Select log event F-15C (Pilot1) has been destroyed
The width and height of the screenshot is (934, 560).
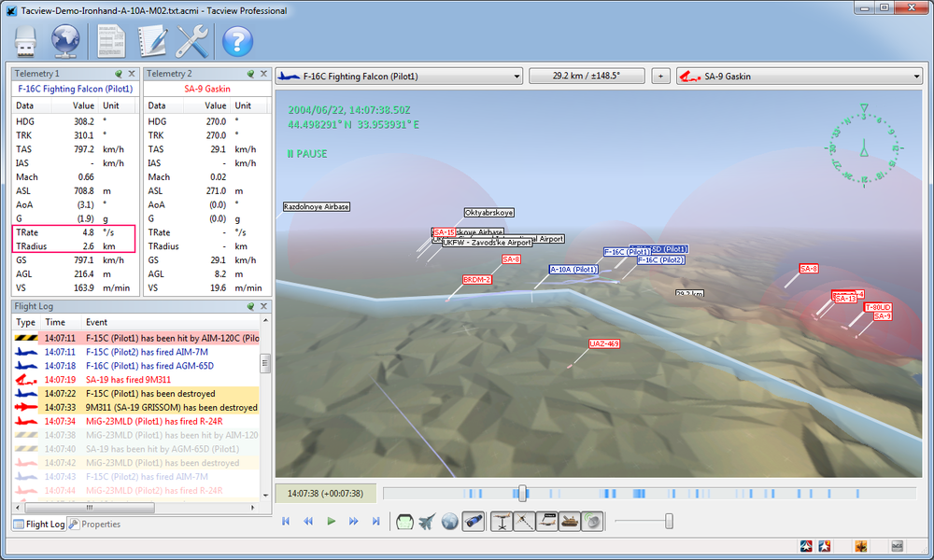[x=136, y=393]
